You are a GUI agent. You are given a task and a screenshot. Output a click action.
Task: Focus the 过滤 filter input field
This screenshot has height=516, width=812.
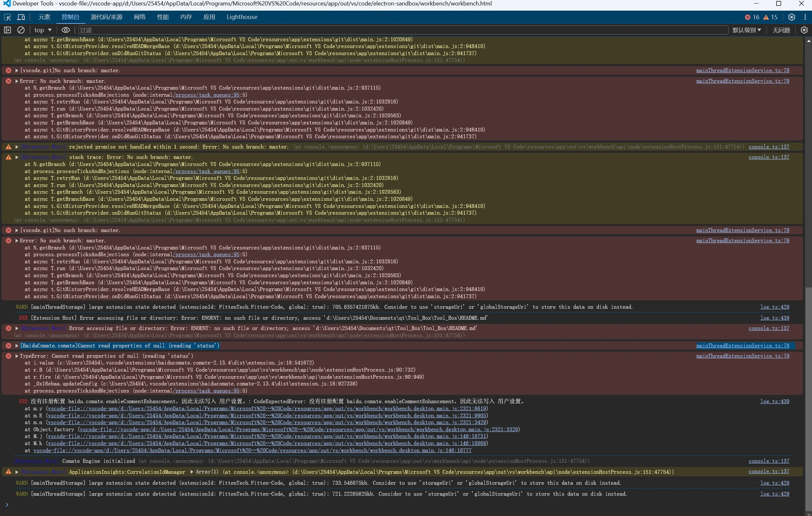pyautogui.click(x=403, y=30)
